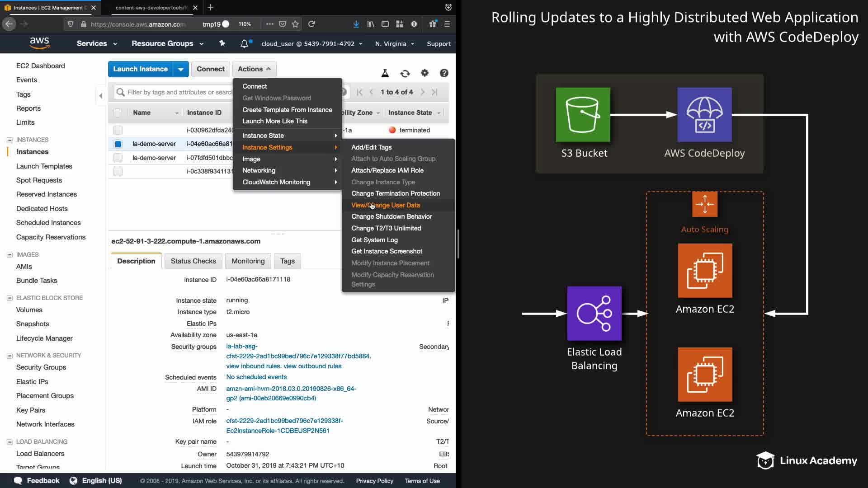868x488 pixels.
Task: Toggle the select-all header checkbox
Action: [x=118, y=113]
